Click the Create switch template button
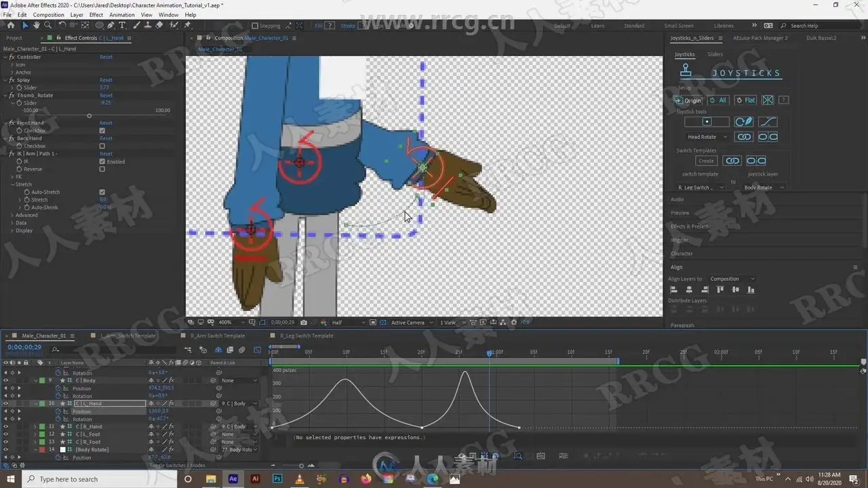This screenshot has width=868, height=488. 706,161
